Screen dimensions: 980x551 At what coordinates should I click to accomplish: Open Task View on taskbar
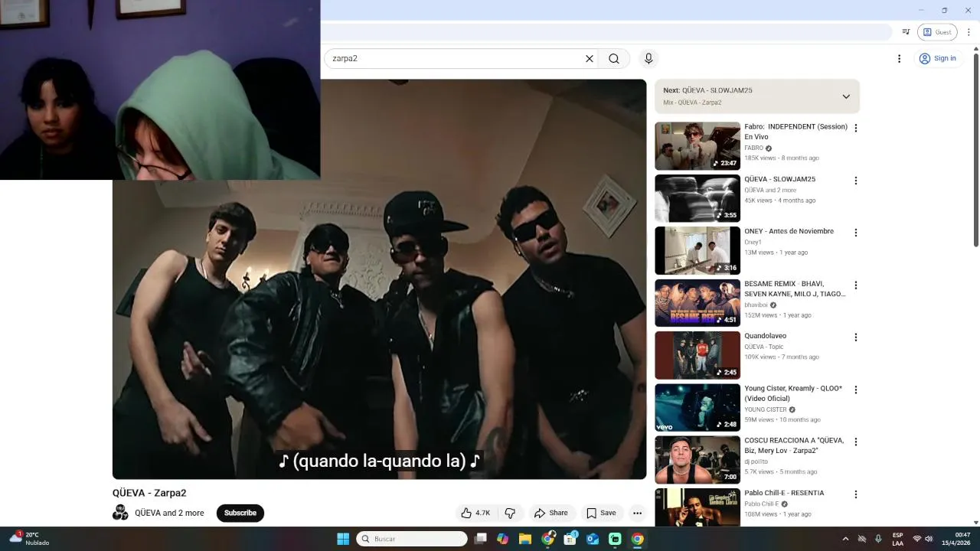480,539
